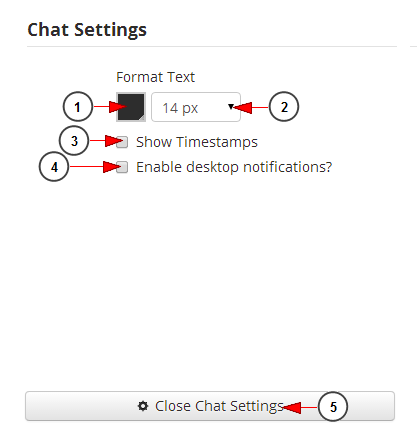Click the font size dropdown arrow
This screenshot has width=417, height=427.
231,107
